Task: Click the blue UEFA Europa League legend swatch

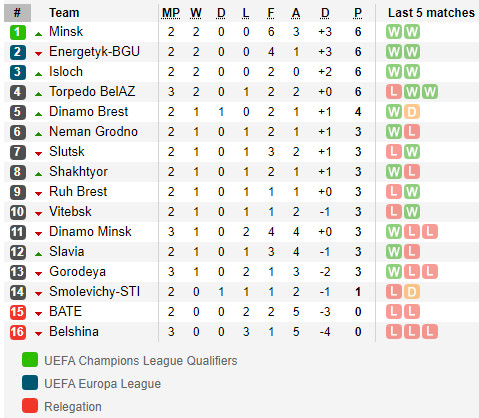Action: click(x=30, y=383)
